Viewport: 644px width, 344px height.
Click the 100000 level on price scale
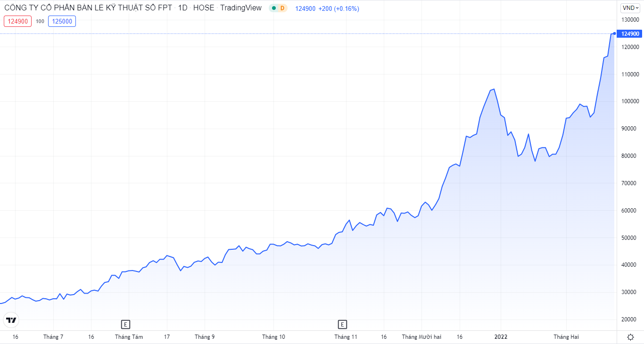(x=629, y=101)
